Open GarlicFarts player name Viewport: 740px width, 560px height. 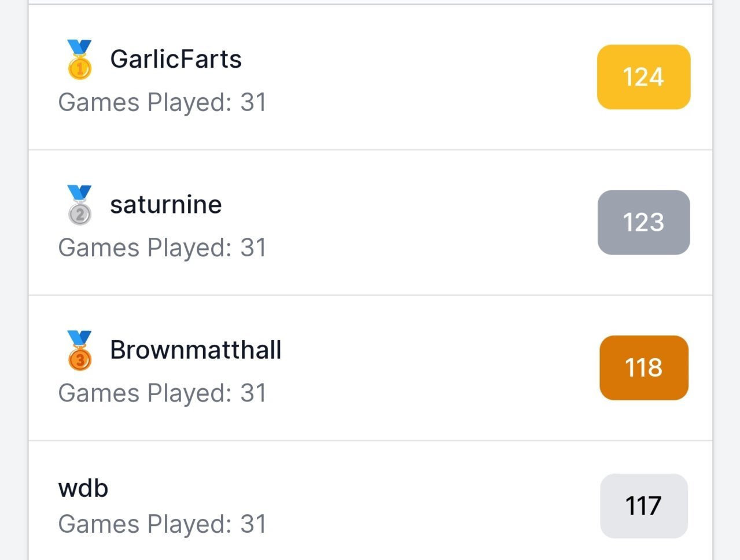pos(176,59)
